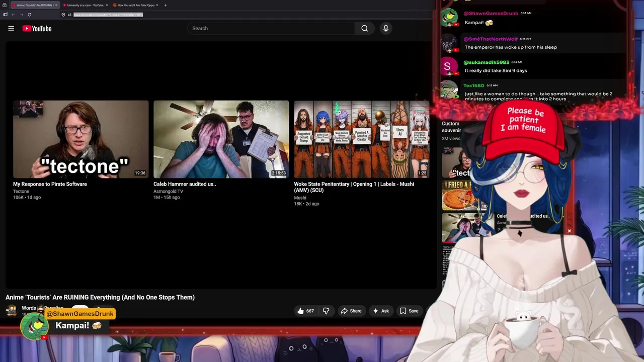This screenshot has width=644, height=362.
Task: Go back with the browser back arrow
Action: [x=14, y=15]
